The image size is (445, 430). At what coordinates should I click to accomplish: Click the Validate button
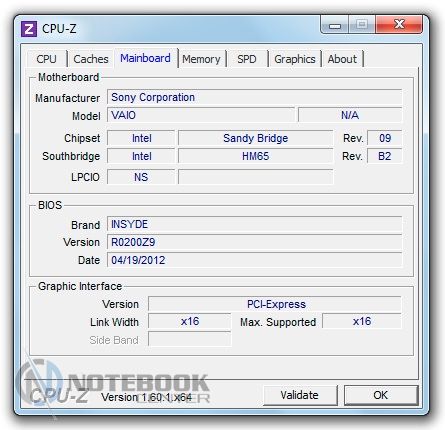300,395
